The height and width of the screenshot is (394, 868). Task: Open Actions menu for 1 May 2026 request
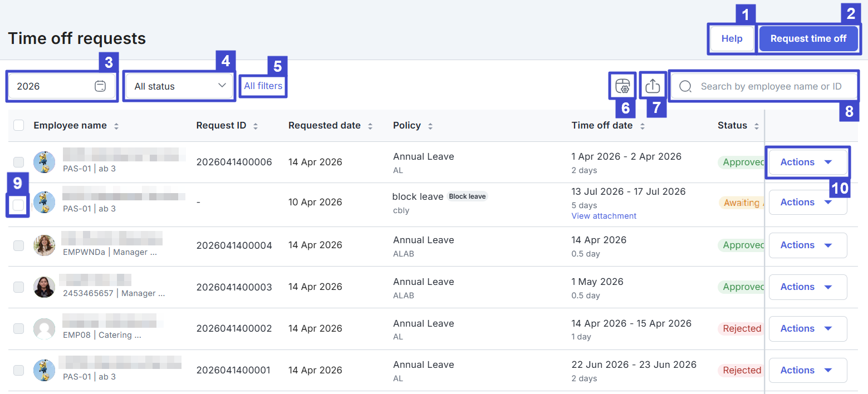tap(807, 287)
